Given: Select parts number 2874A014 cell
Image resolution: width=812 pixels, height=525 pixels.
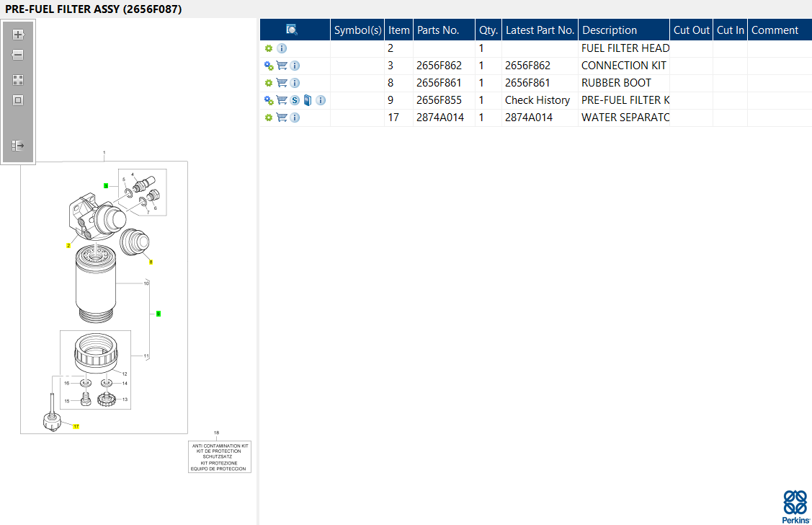Looking at the screenshot, I should [444, 118].
